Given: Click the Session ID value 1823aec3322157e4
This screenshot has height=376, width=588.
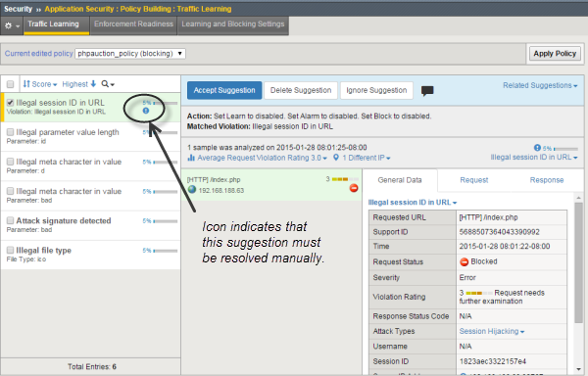Looking at the screenshot, I should pos(493,361).
